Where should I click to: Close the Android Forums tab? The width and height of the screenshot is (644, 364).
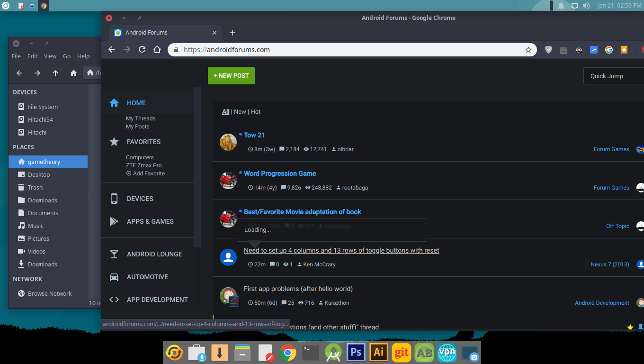point(215,33)
